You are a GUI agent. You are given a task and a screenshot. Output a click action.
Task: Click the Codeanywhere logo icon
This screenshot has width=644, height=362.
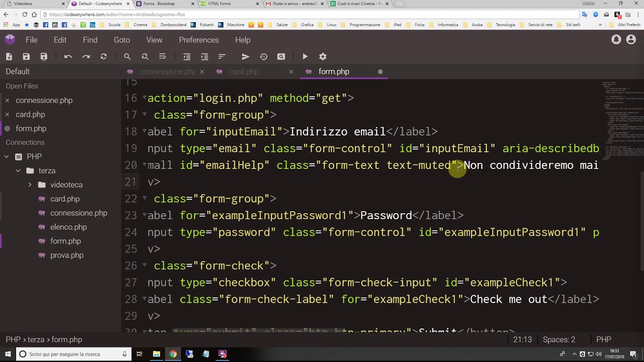point(10,39)
